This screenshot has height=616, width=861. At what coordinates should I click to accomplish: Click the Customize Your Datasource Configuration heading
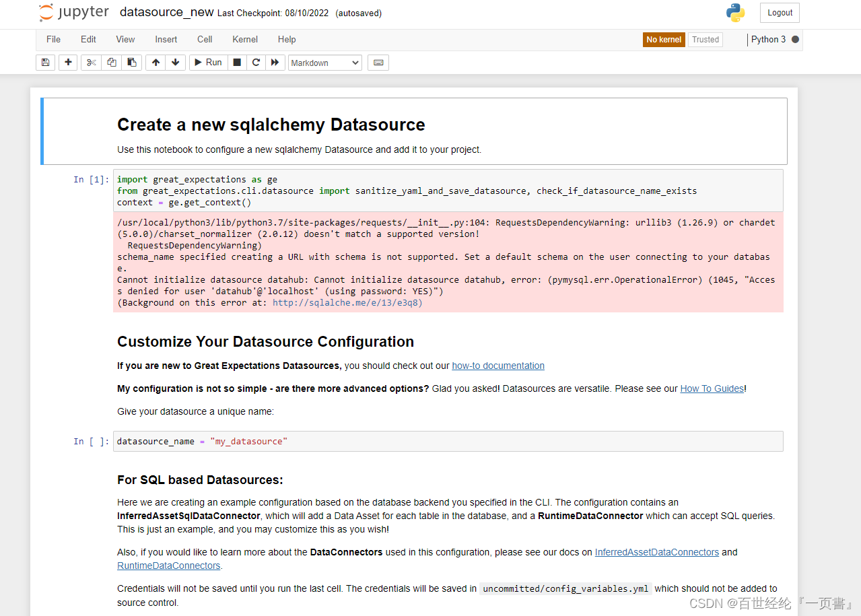(266, 341)
